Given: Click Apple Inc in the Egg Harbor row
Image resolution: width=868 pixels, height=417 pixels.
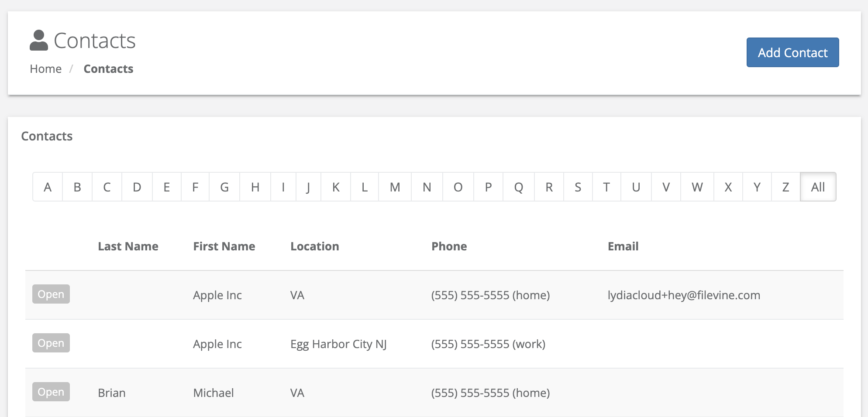Looking at the screenshot, I should (217, 344).
